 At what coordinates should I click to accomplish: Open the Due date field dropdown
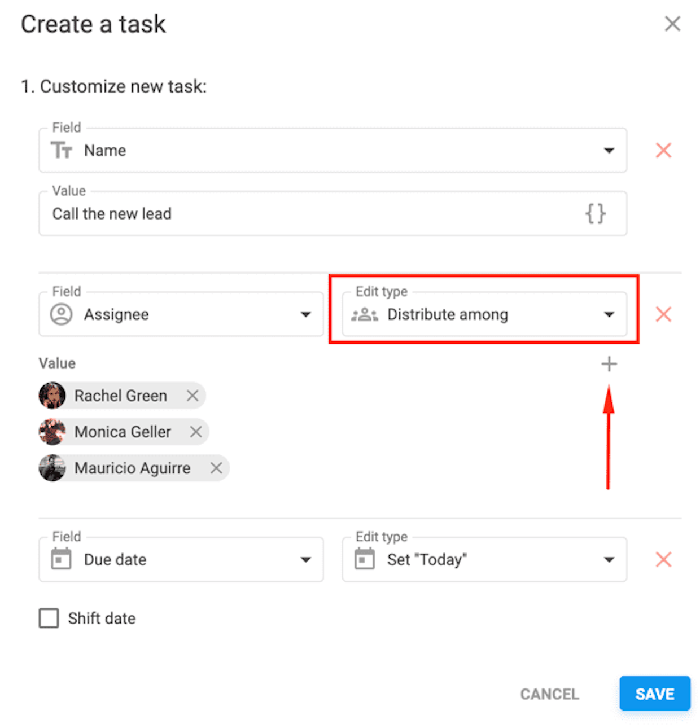pos(181,559)
